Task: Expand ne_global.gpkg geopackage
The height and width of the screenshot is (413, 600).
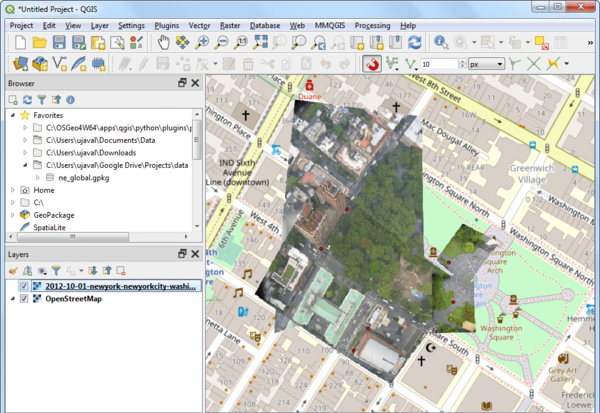Action: [x=38, y=178]
